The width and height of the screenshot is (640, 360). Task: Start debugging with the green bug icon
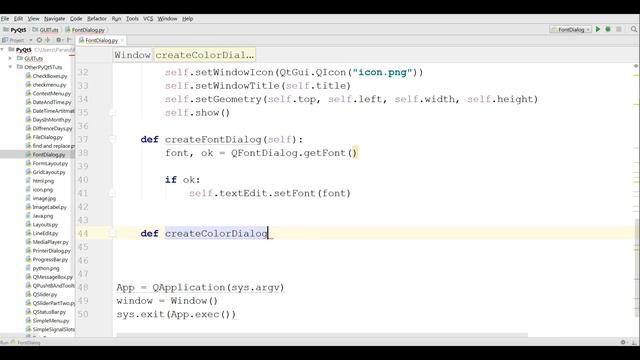point(608,29)
